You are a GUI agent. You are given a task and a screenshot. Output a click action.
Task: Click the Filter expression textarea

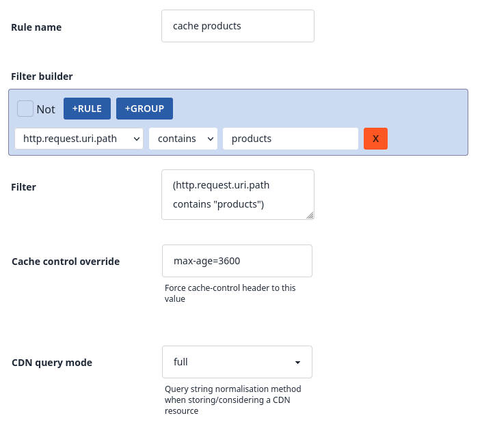click(x=238, y=195)
